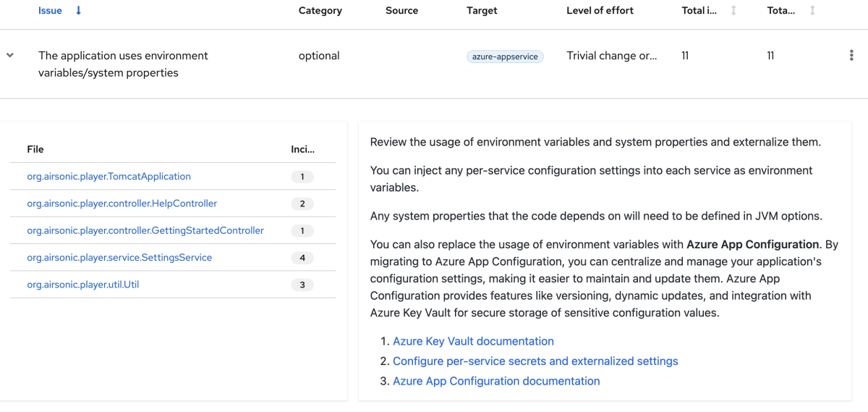
Task: Open GettingStartedController file link
Action: point(145,231)
